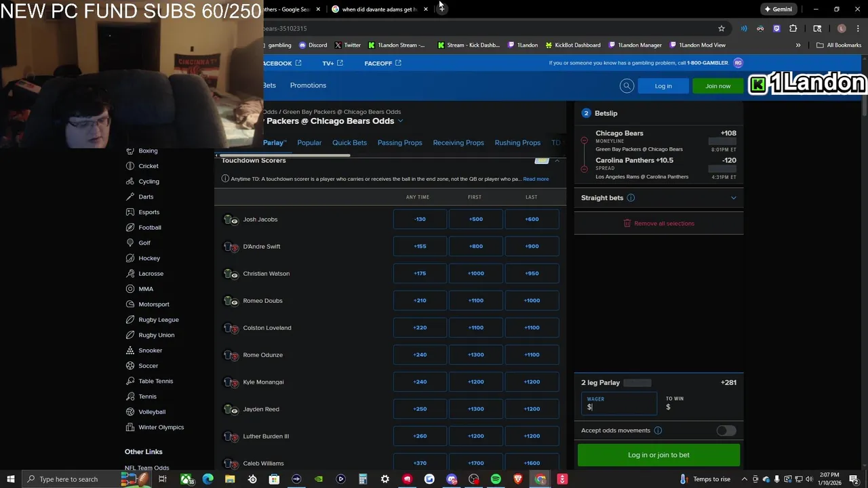The height and width of the screenshot is (488, 868).
Task: Open the Volleyball icon in sidebar
Action: pyautogui.click(x=130, y=412)
